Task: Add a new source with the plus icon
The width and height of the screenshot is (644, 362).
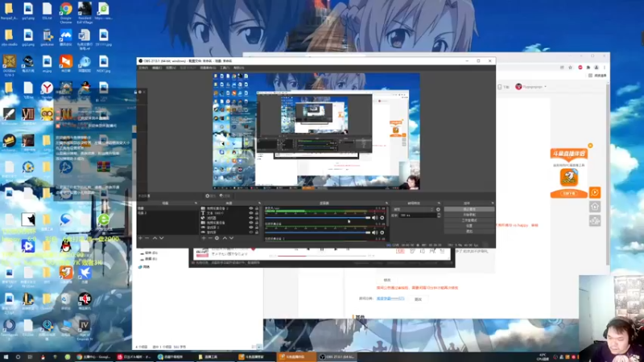Action: pos(204,238)
